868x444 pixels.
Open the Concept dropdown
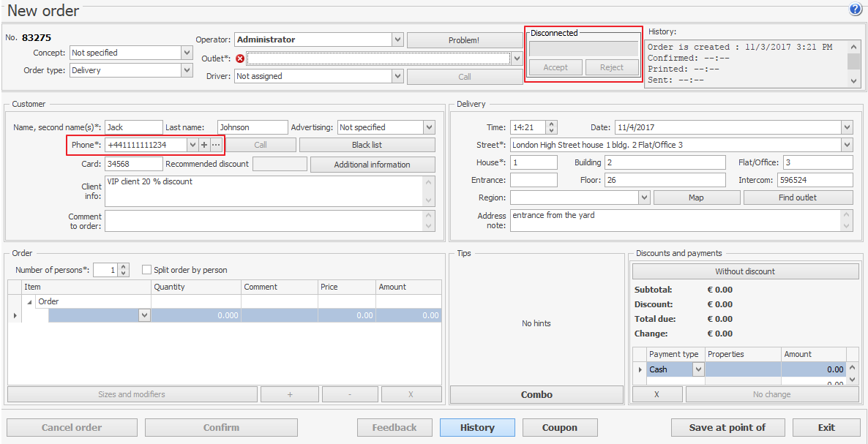[x=187, y=53]
